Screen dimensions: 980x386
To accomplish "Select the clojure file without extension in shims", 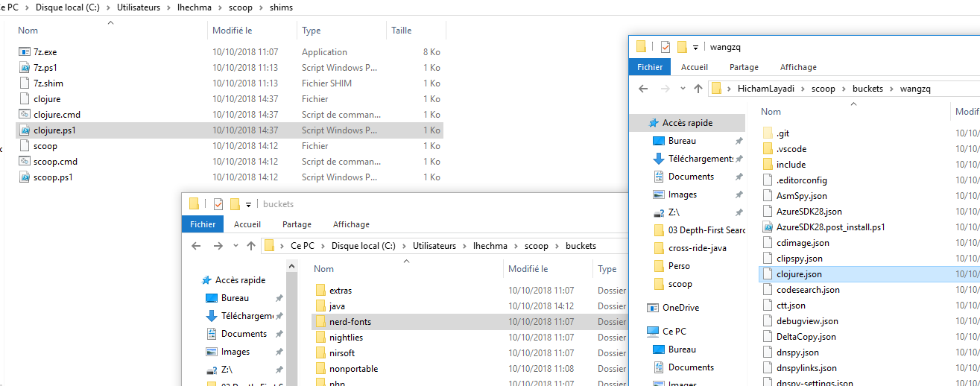I will [47, 99].
